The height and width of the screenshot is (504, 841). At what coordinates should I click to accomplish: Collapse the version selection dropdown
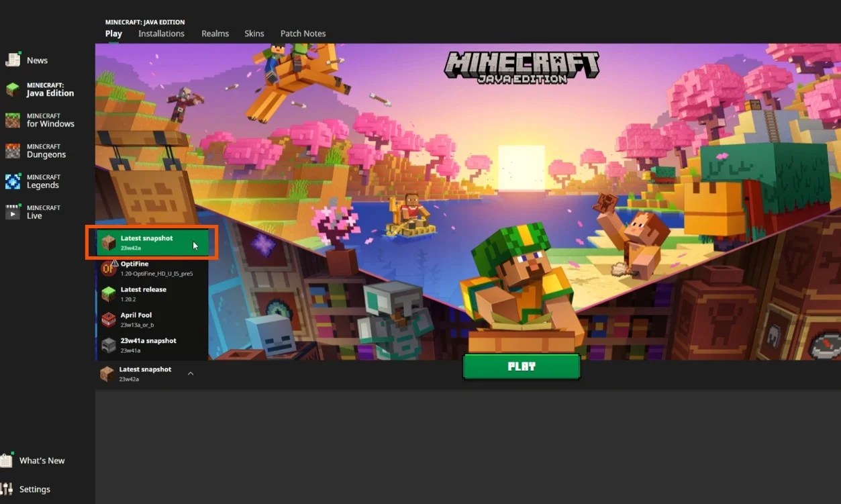click(190, 373)
